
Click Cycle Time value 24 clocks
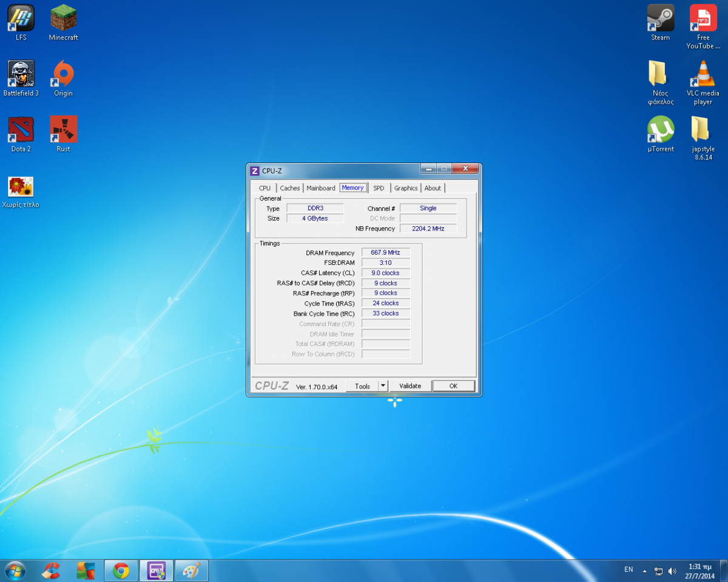(386, 303)
